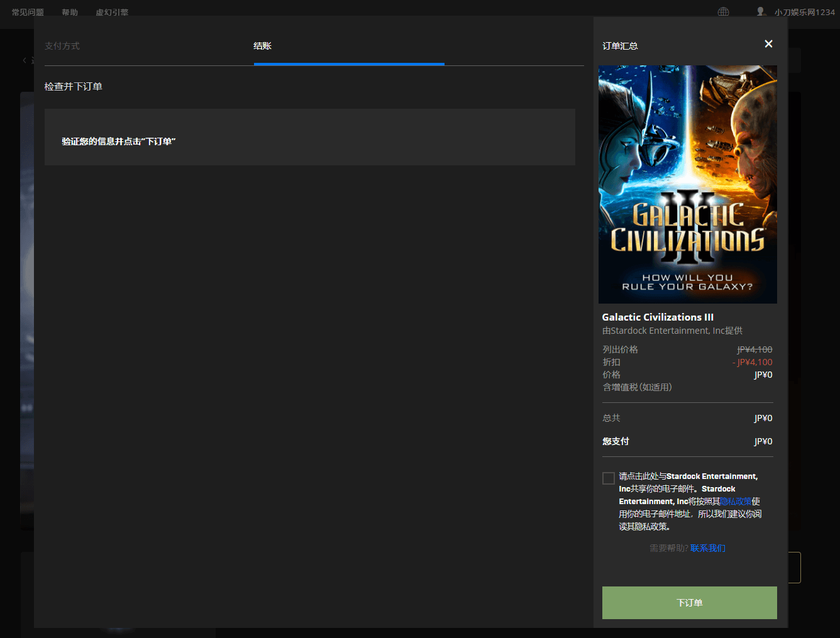Click the Galactic Civilizations III cover art
Screen dimensions: 840x638
pos(688,184)
